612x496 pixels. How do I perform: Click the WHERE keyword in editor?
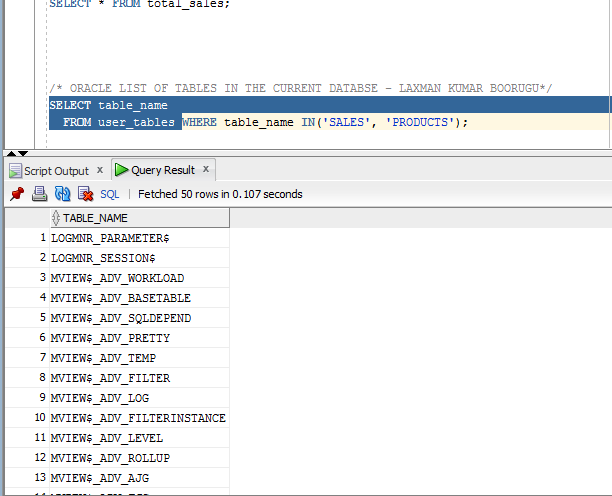pos(199,122)
